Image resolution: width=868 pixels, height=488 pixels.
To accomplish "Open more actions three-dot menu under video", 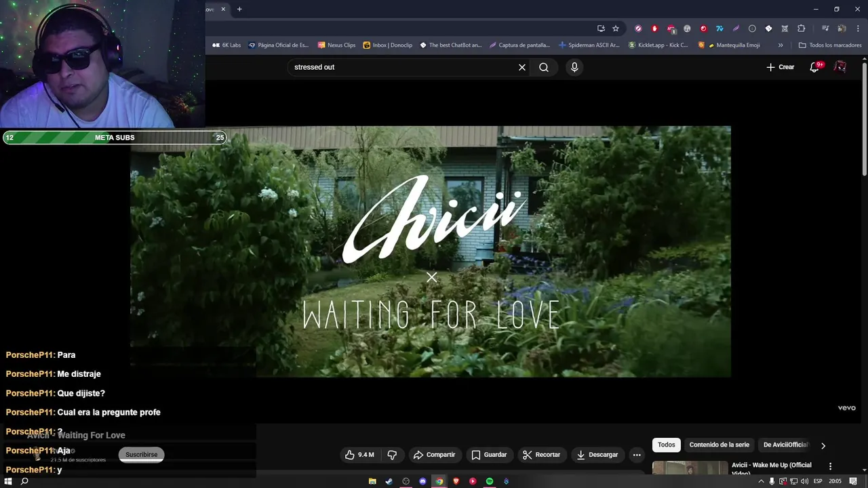I will tap(637, 455).
